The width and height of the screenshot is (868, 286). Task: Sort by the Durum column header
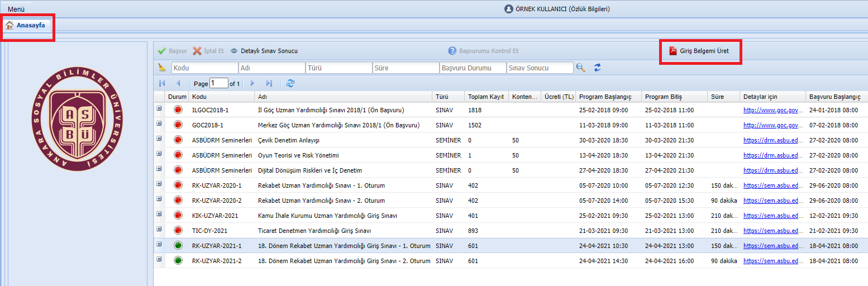(x=177, y=97)
